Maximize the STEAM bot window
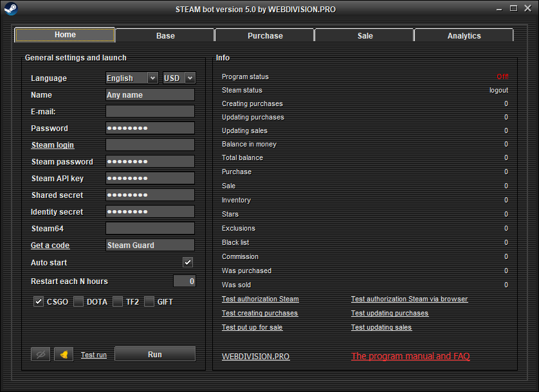Viewport: 539px width, 392px height. pos(513,8)
